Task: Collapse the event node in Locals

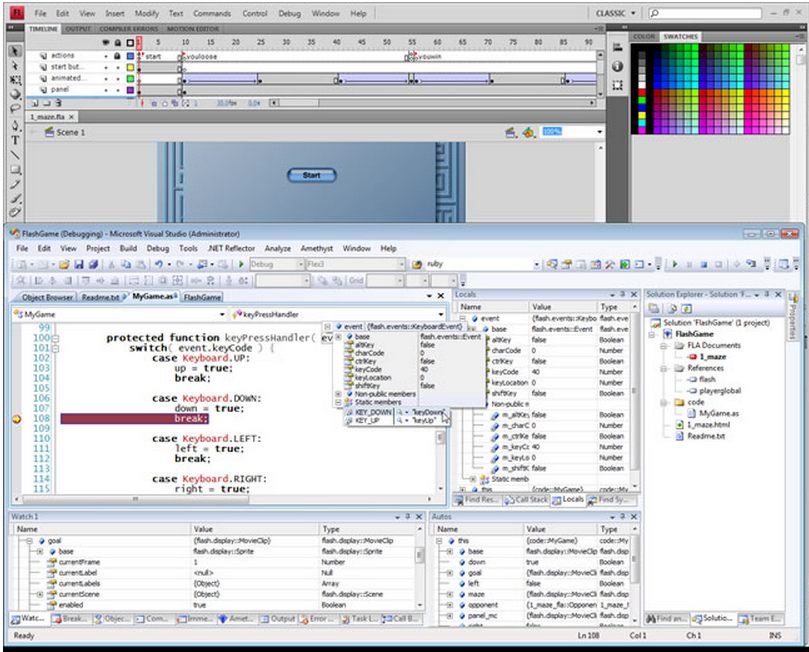Action: [x=463, y=319]
